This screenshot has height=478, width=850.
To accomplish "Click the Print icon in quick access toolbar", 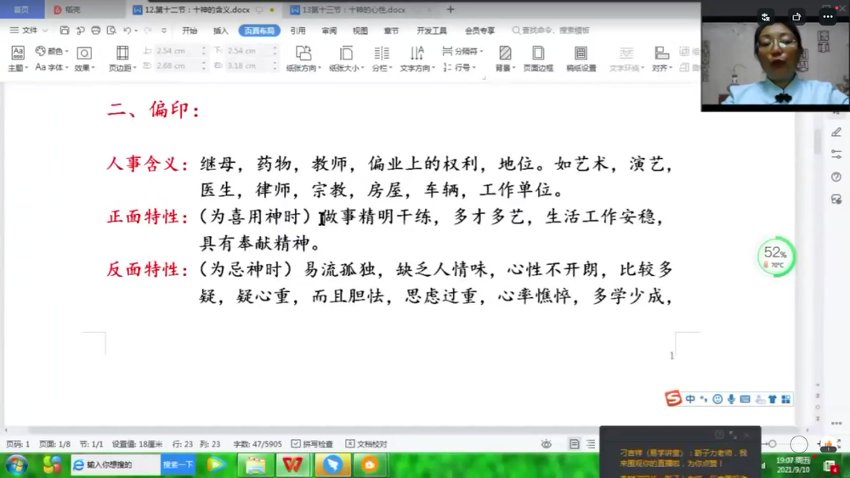I will (x=96, y=30).
